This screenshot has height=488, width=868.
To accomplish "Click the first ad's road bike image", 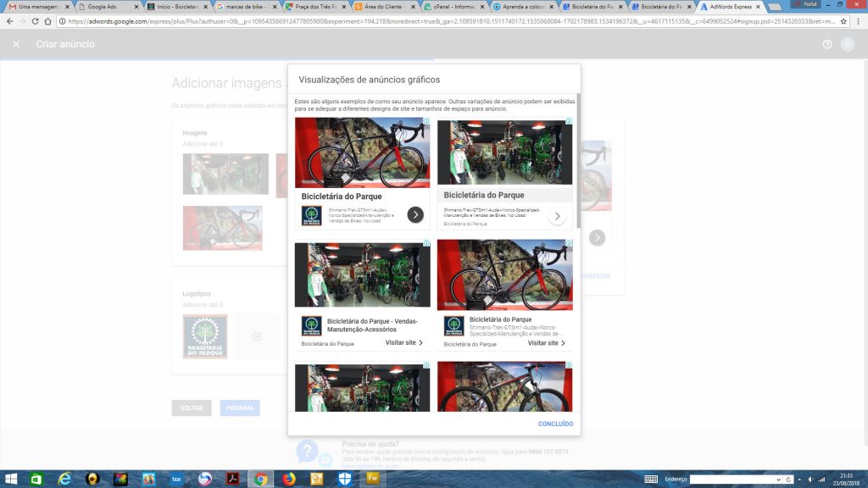I will coord(362,152).
